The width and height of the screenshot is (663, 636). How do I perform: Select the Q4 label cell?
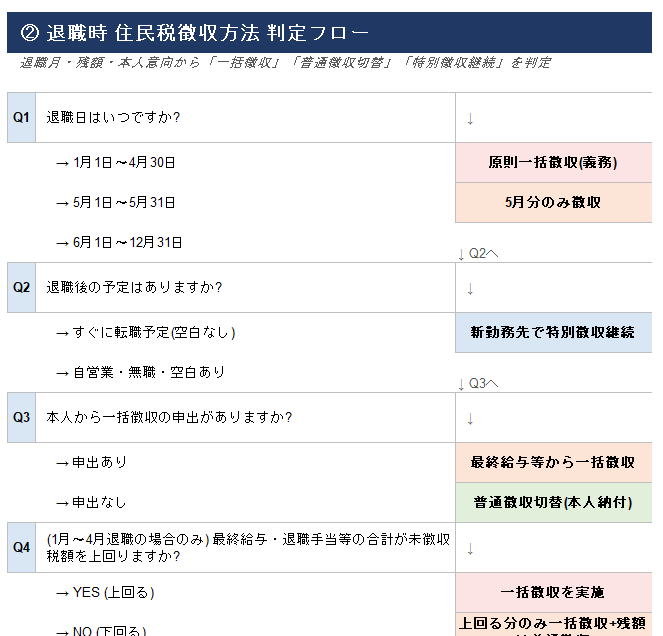point(21,548)
